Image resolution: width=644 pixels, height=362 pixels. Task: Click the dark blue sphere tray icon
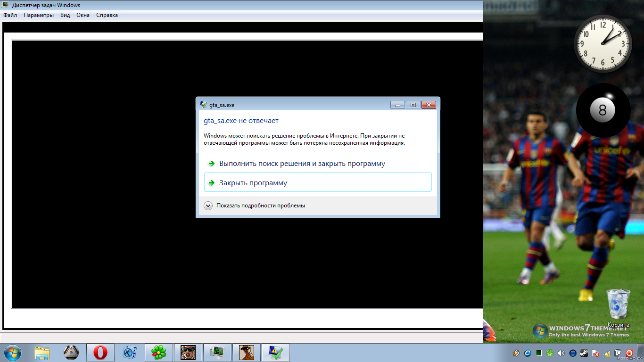coord(573,353)
